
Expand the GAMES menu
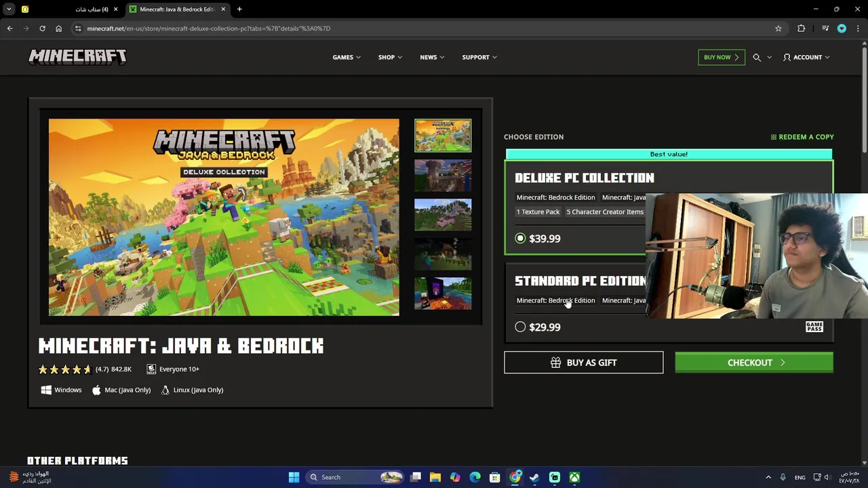[x=347, y=58]
